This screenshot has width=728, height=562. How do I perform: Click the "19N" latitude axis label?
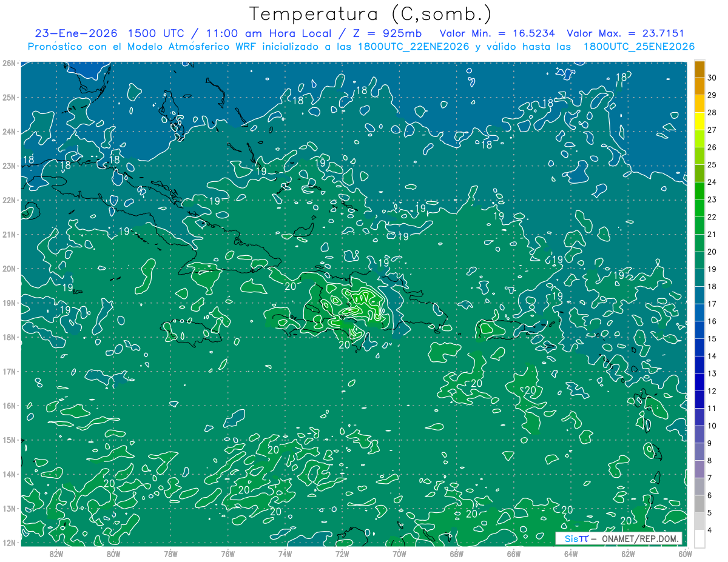8,303
